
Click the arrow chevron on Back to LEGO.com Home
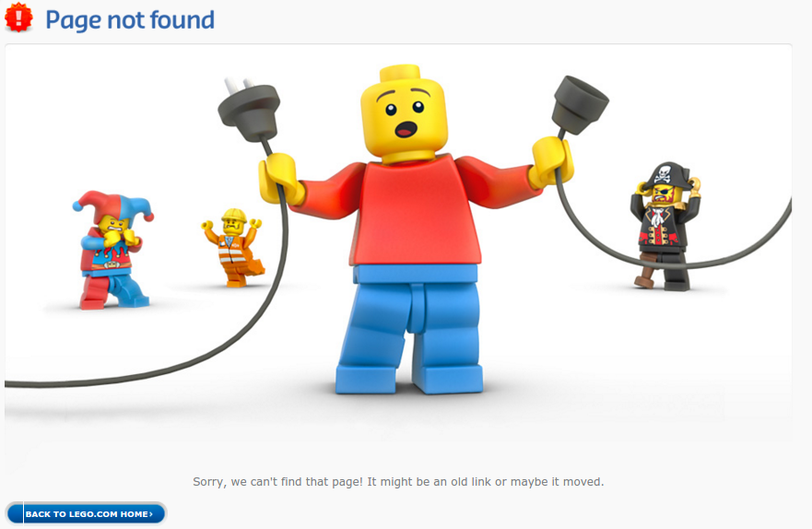click(151, 514)
